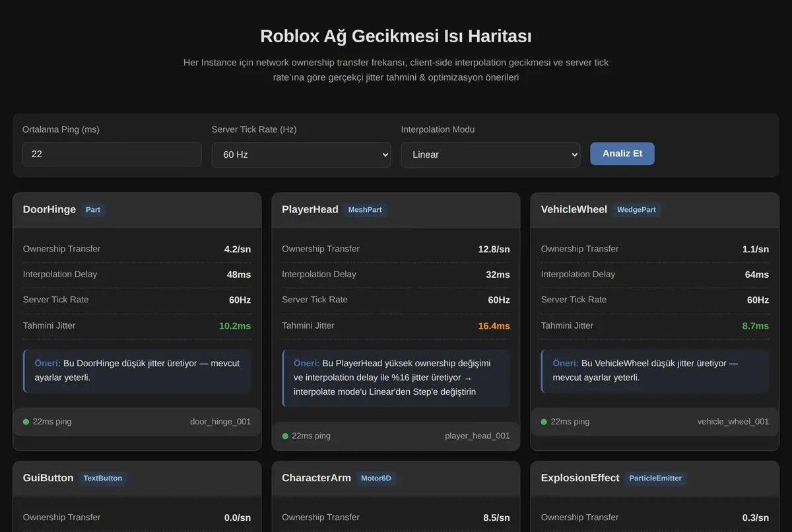Click the ParticleEmitter badge on ExplosionEffect
792x532 pixels.
(655, 478)
